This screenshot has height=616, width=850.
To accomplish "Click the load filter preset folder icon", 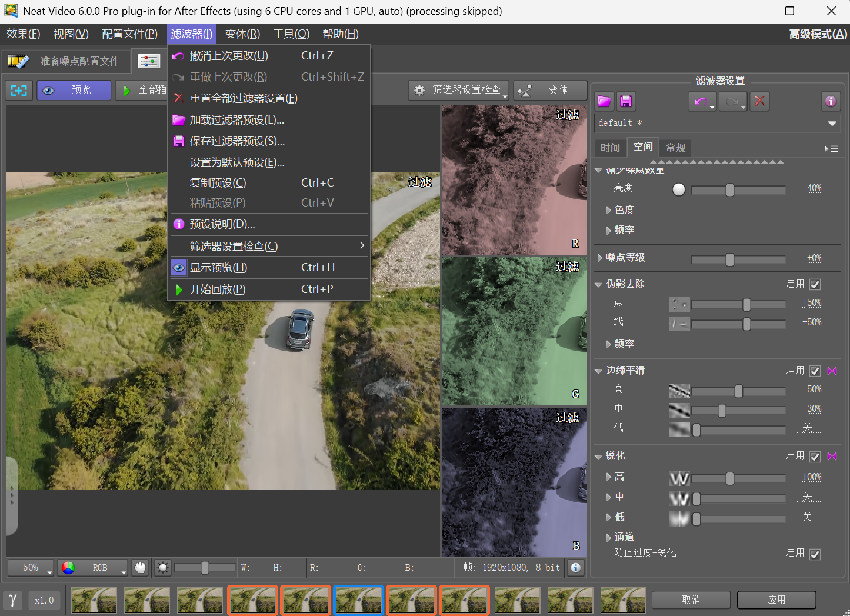I will (604, 101).
